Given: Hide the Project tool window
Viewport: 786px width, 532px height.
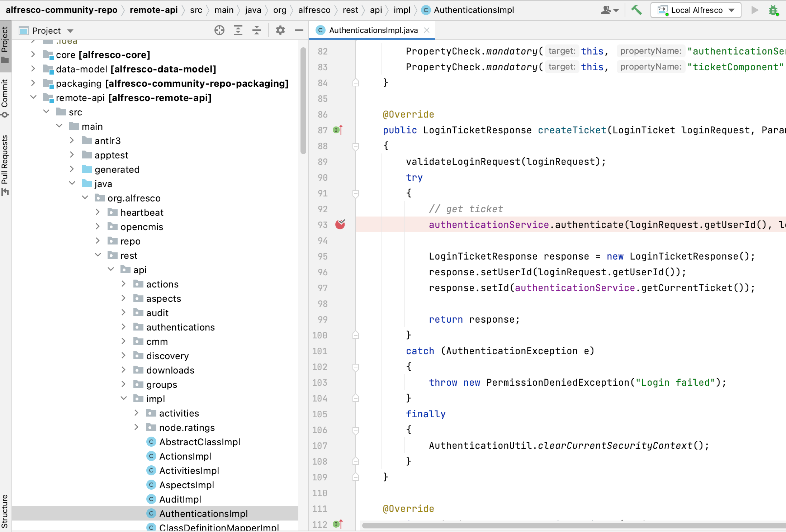Looking at the screenshot, I should (299, 30).
